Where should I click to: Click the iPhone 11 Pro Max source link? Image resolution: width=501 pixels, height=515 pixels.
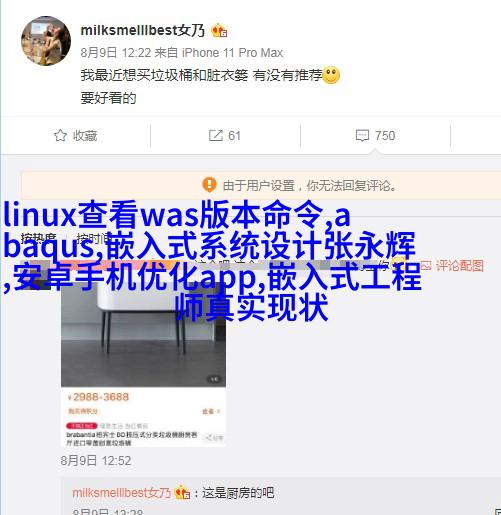[x=232, y=53]
